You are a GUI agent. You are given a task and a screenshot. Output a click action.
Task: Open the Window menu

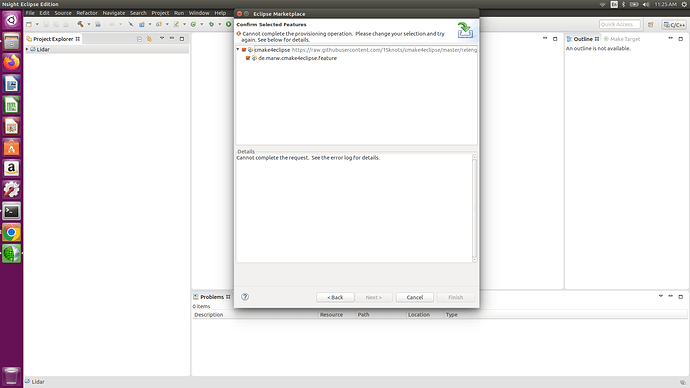(199, 13)
